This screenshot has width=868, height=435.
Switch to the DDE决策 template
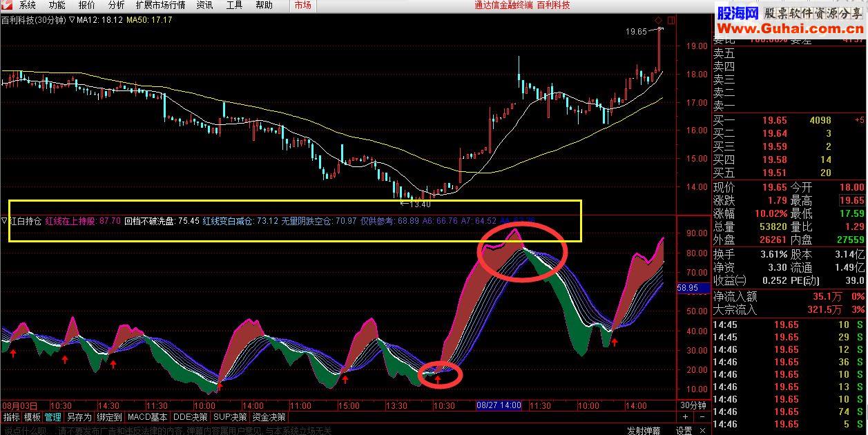click(x=191, y=417)
